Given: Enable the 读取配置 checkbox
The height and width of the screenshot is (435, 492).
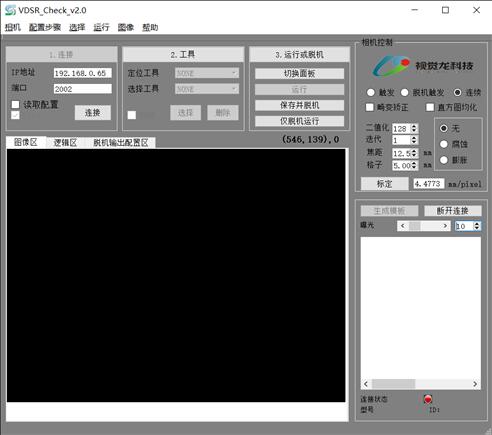Looking at the screenshot, I should click(16, 104).
